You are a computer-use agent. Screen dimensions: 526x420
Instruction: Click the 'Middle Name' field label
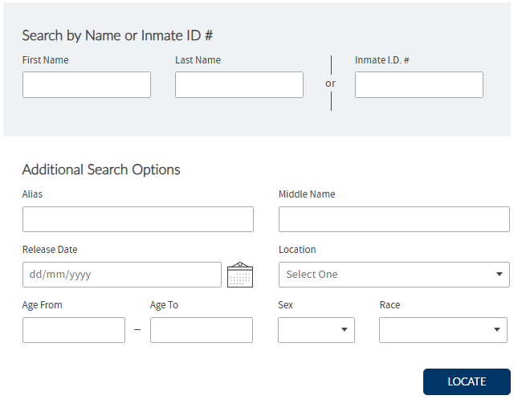307,194
